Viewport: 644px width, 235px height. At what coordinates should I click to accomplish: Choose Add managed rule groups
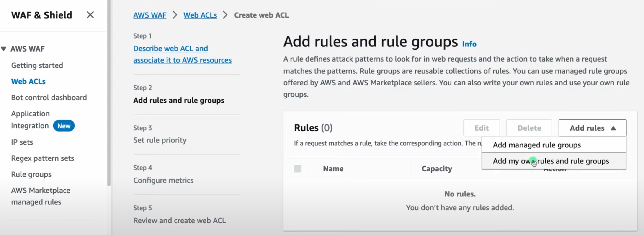[554, 145]
